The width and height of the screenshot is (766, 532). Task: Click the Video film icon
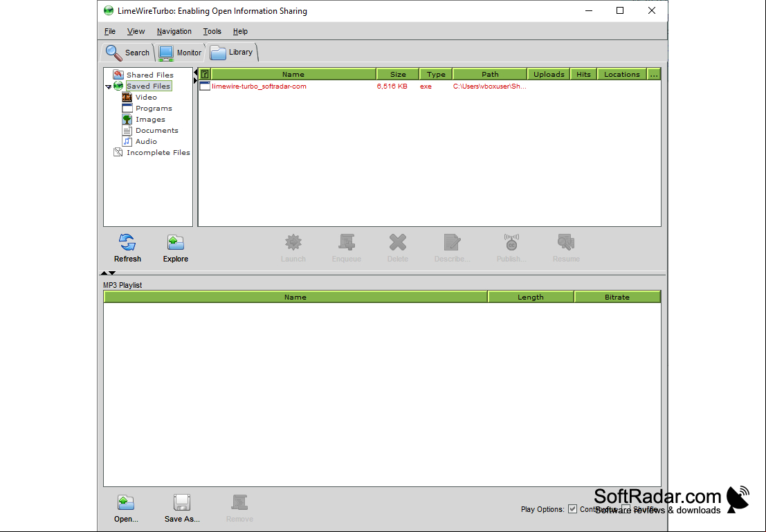[127, 98]
